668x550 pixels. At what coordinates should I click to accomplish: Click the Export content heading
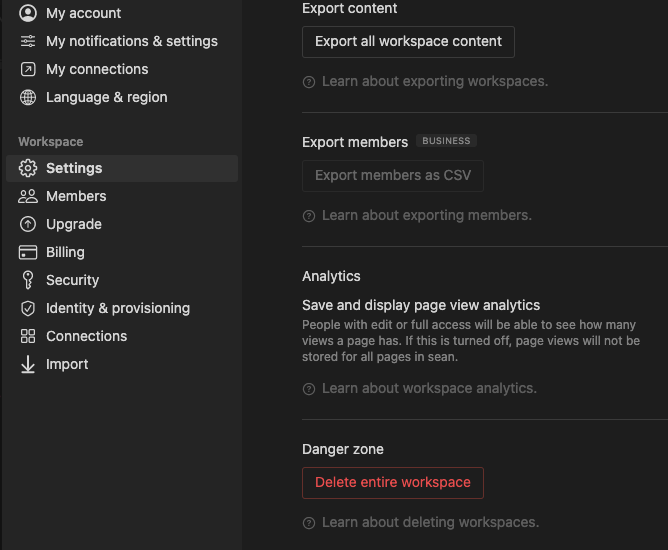[x=349, y=8]
